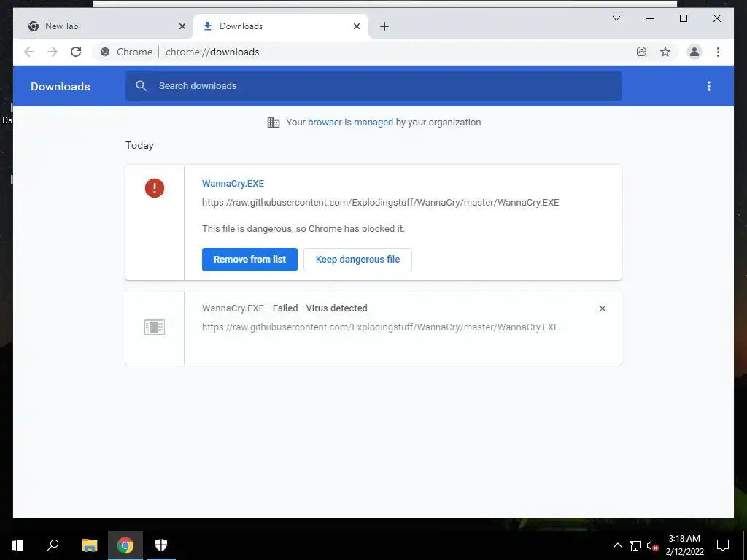Screen dimensions: 747x560
Task: Open the Downloads page more actions menu
Action: 709,86
